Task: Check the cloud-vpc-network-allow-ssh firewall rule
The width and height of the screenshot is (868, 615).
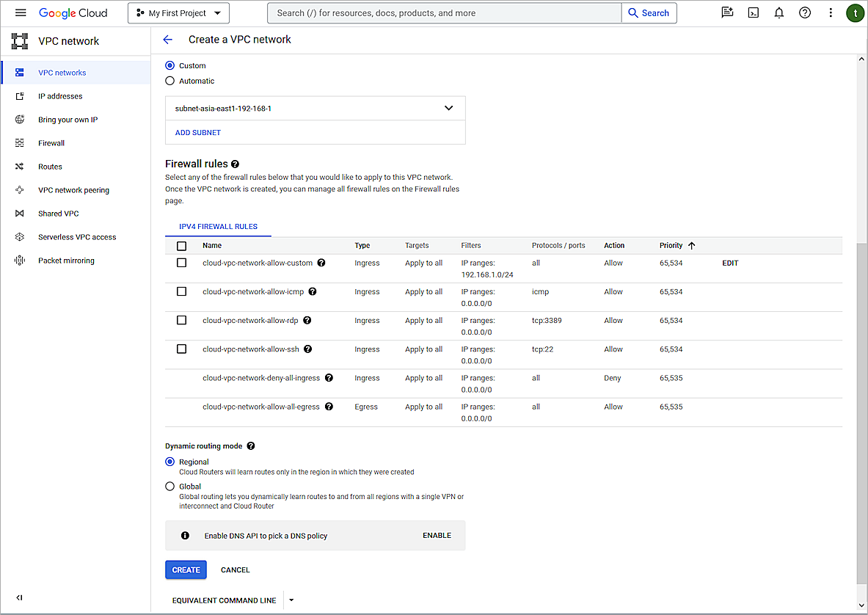Action: coord(181,349)
